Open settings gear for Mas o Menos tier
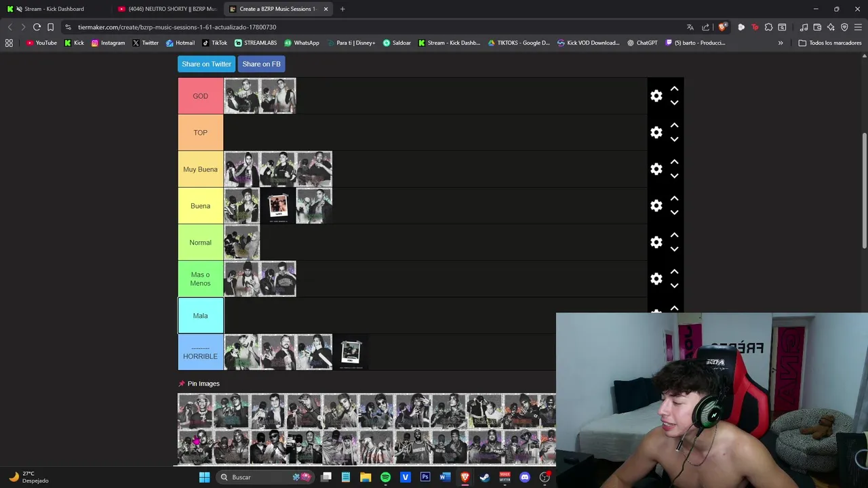Image resolution: width=868 pixels, height=488 pixels. tap(656, 279)
